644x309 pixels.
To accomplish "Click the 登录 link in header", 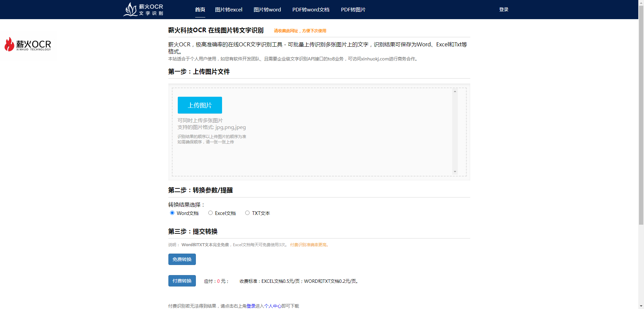I will pyautogui.click(x=503, y=9).
